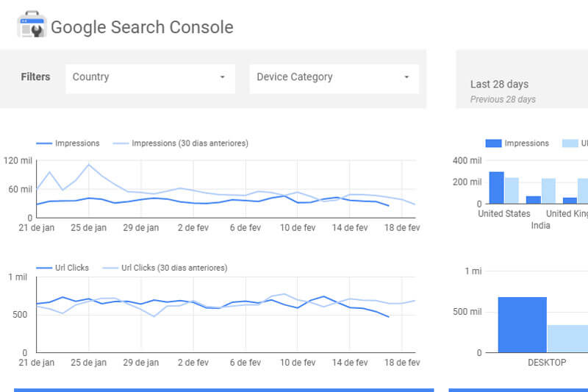Click 10 de fev on Impressions chart axis

[298, 228]
